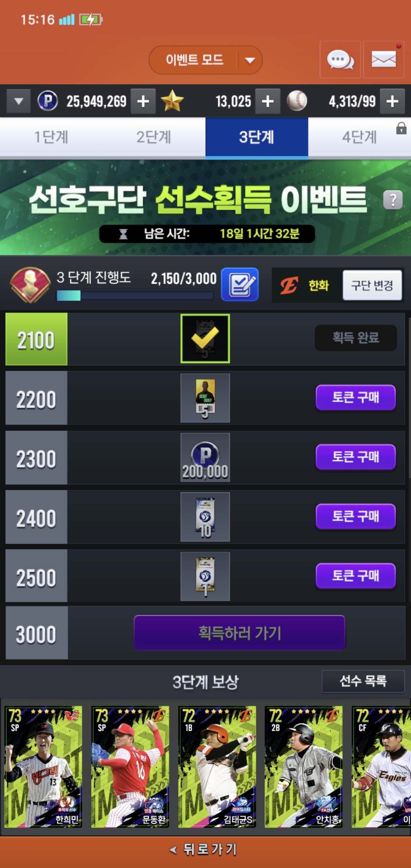Tap the 200,000 points reward icon
The width and height of the screenshot is (411, 868).
point(205,457)
